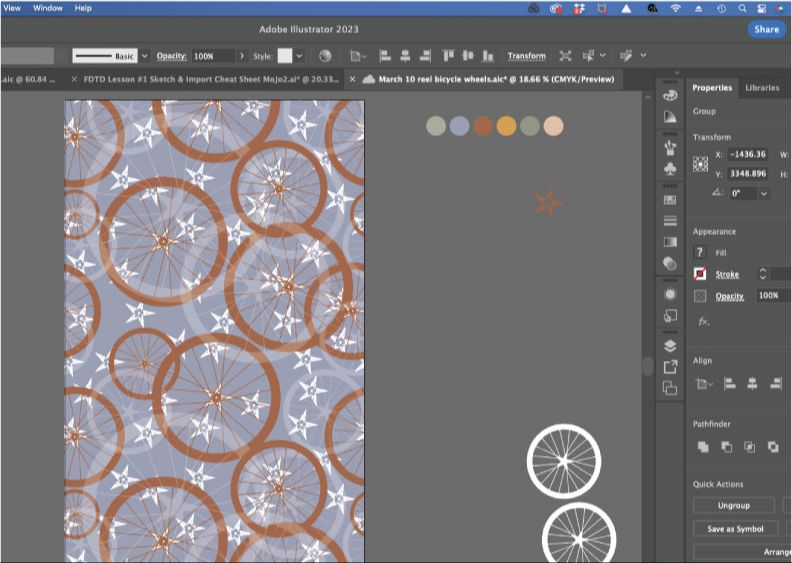Click the Pathfinder Minus Front icon
Image resolution: width=792 pixels, height=563 pixels.
[726, 447]
